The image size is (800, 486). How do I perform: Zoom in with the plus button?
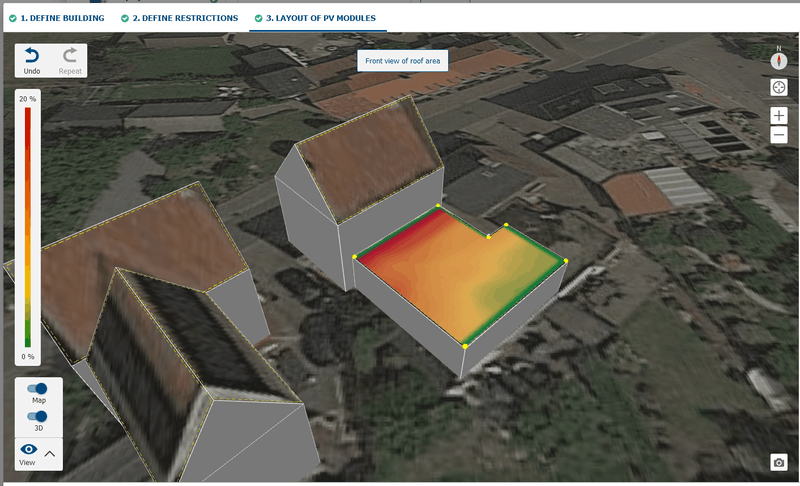pyautogui.click(x=779, y=116)
